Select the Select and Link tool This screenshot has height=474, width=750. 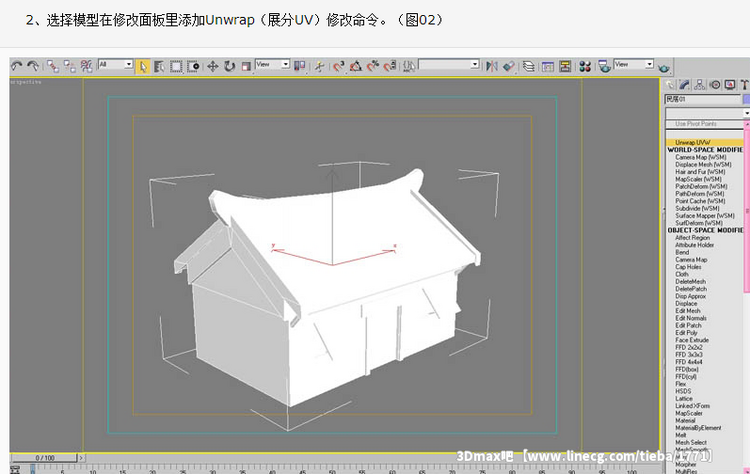pos(53,66)
